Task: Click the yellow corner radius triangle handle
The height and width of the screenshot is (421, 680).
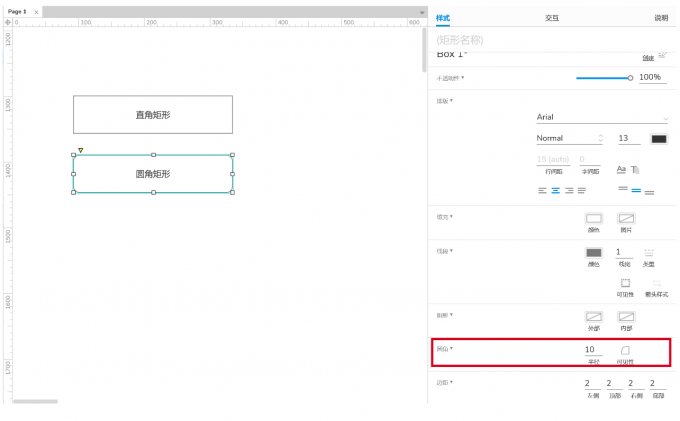Action: (x=81, y=150)
